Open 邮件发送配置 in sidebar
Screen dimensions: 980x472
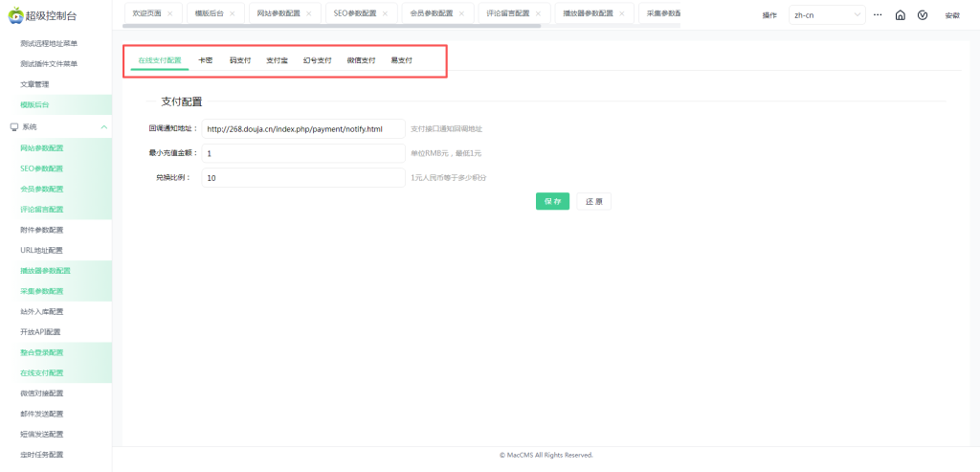tap(42, 414)
